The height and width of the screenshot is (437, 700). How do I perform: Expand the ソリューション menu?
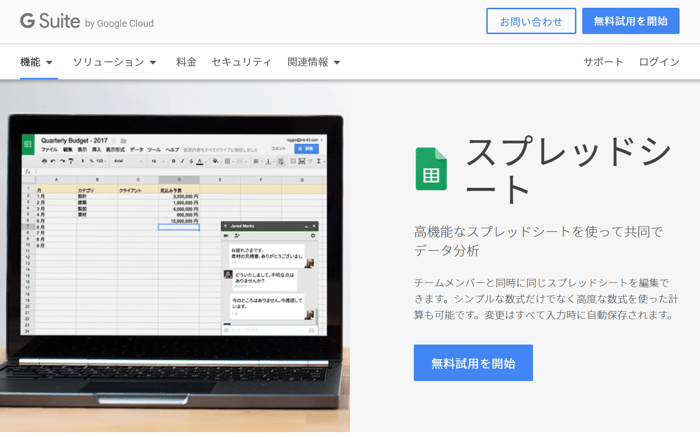click(x=114, y=62)
